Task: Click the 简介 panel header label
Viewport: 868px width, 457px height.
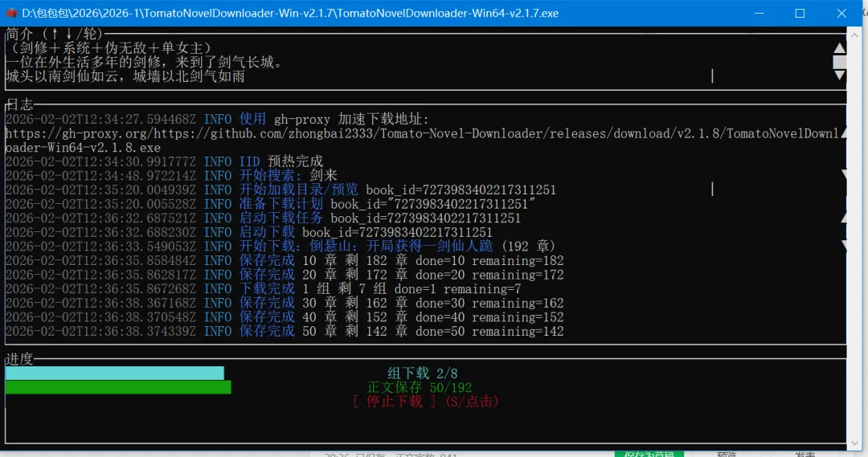Action: point(55,34)
